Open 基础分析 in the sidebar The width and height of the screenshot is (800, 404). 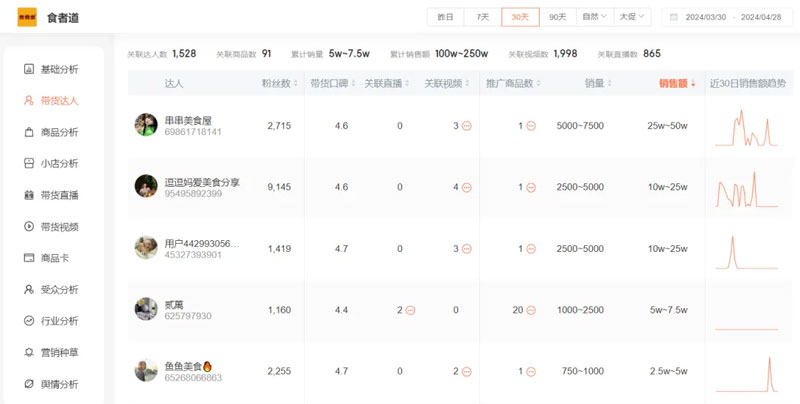[x=58, y=69]
